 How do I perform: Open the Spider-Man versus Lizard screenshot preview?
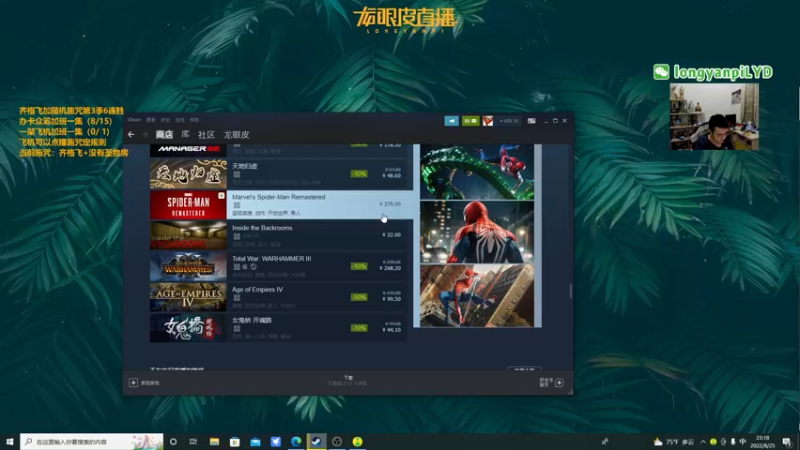[x=477, y=171]
